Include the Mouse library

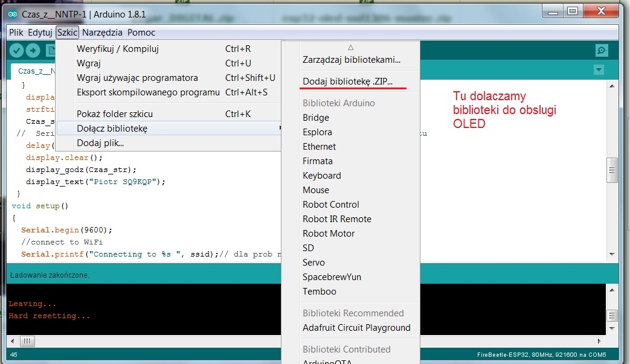coord(351,190)
